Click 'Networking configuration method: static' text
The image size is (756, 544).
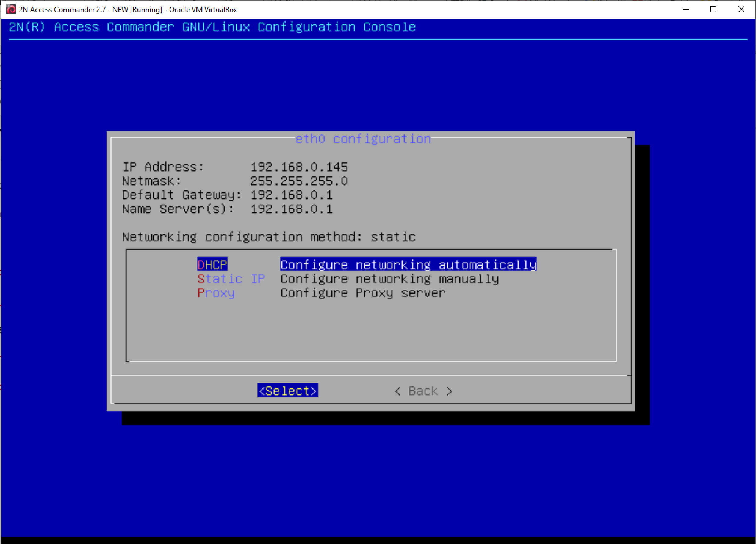pos(269,237)
